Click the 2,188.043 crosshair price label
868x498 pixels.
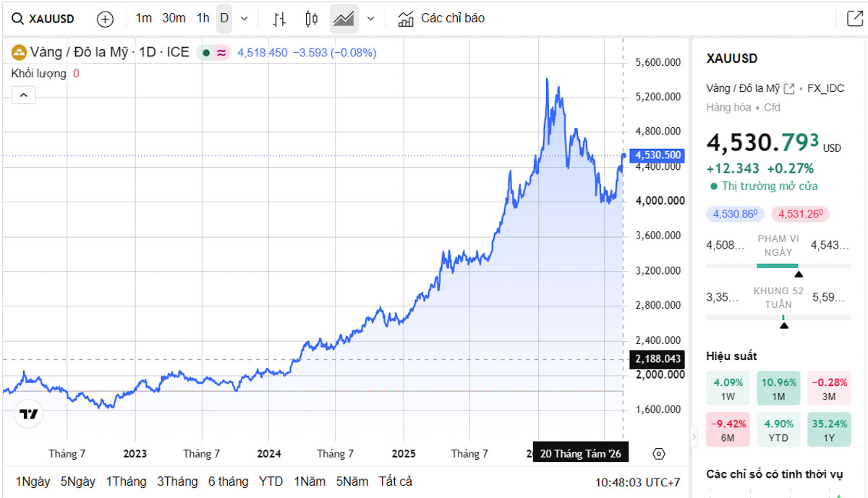[658, 359]
